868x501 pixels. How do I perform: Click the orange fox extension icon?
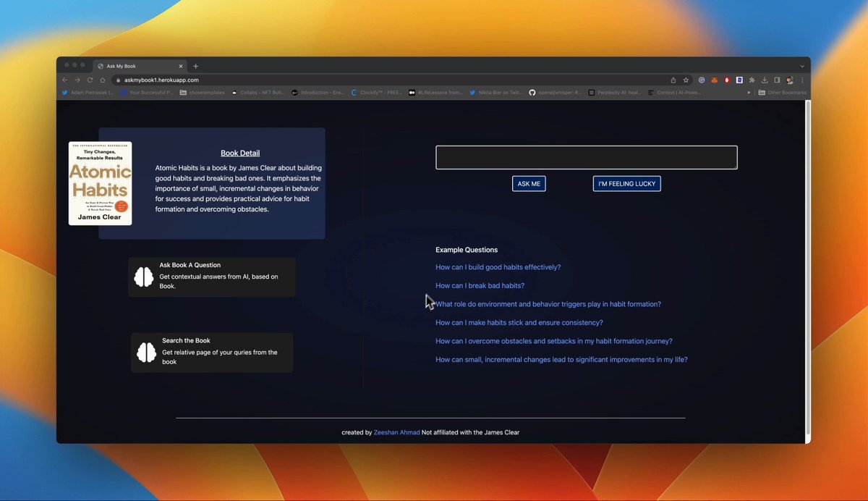click(714, 80)
